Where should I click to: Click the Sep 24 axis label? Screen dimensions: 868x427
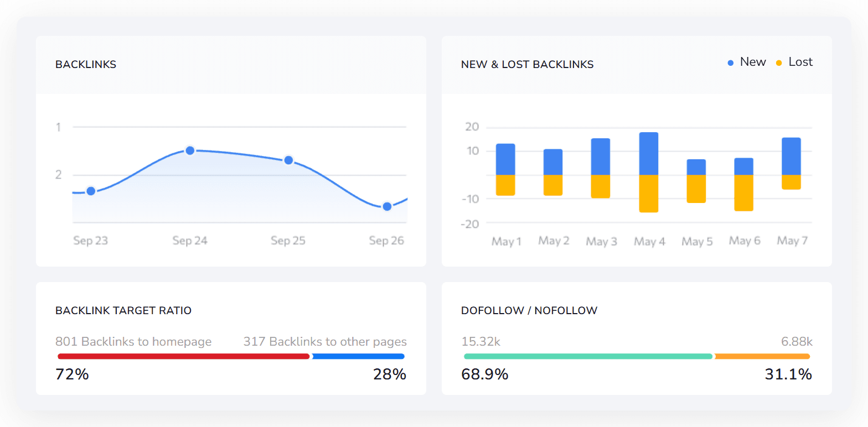coord(190,241)
